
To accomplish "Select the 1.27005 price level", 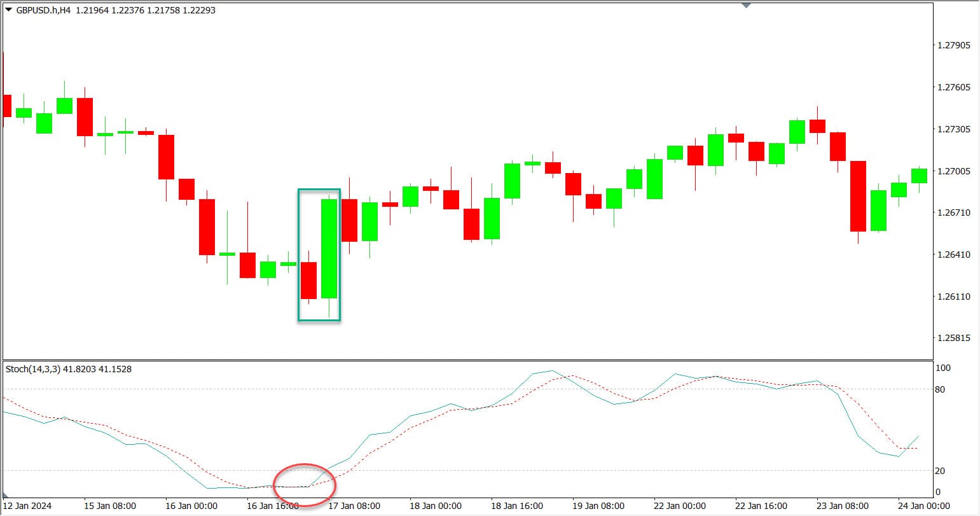I will pyautogui.click(x=954, y=171).
